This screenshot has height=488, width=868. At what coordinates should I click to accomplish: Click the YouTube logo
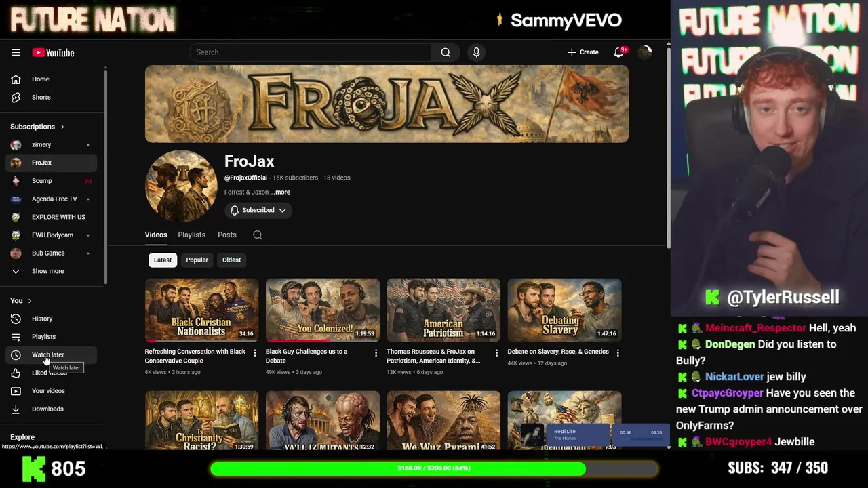point(53,53)
